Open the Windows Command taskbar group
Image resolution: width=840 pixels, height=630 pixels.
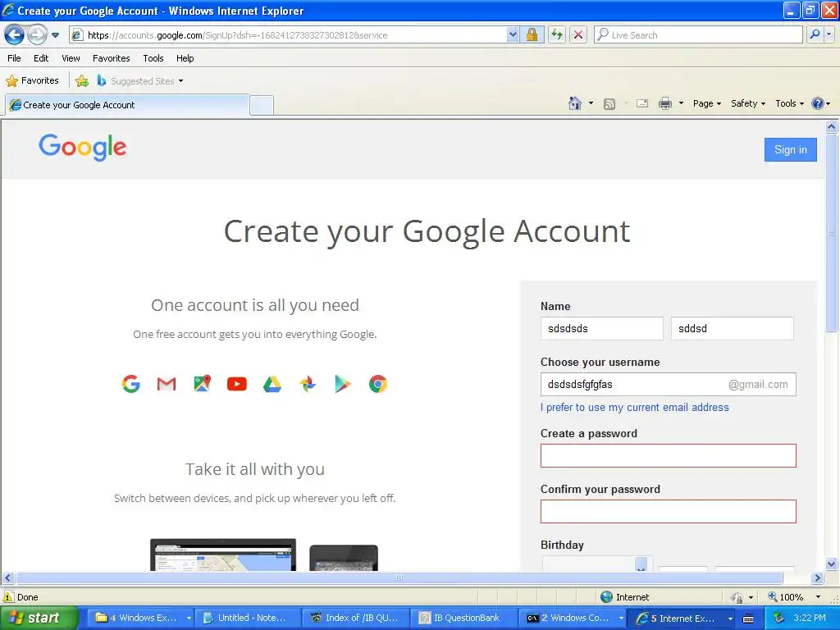pos(573,618)
